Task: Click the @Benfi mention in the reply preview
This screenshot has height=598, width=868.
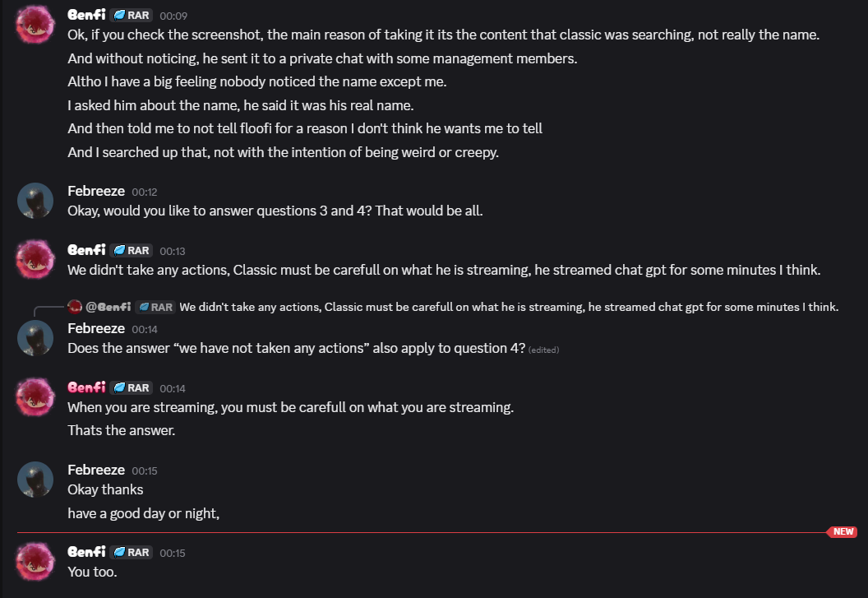Action: pyautogui.click(x=108, y=308)
